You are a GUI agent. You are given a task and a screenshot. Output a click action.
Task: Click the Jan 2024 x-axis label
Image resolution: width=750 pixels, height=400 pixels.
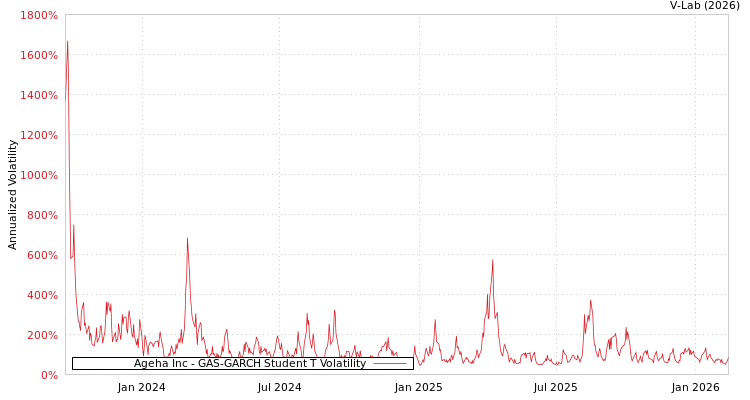click(142, 387)
